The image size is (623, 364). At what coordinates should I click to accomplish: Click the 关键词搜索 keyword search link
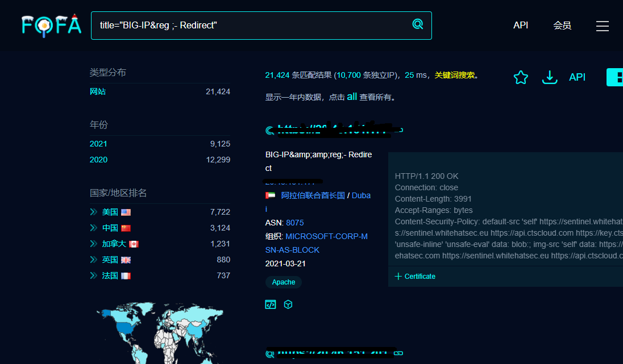pyautogui.click(x=455, y=75)
